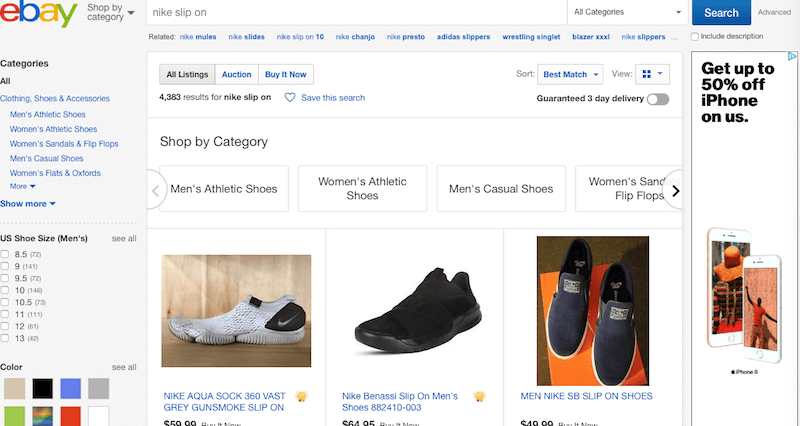Check shoe size 10 filter

click(x=5, y=290)
